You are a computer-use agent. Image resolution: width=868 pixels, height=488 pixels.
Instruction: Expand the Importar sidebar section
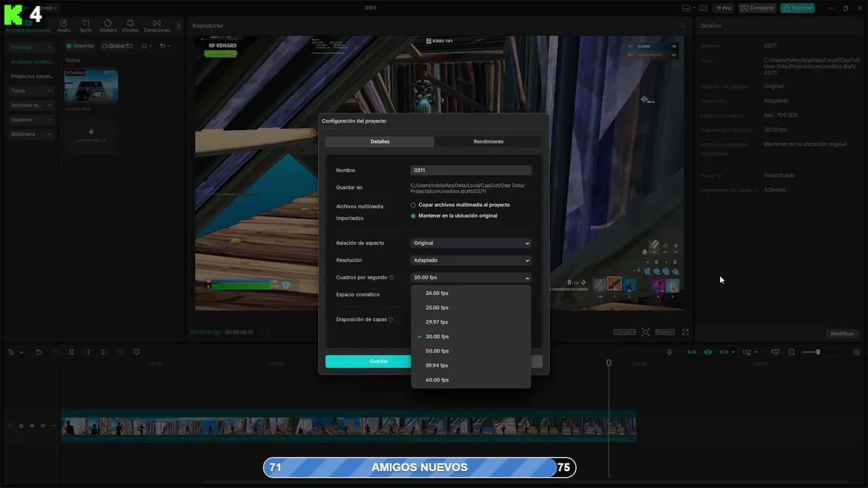tap(31, 47)
